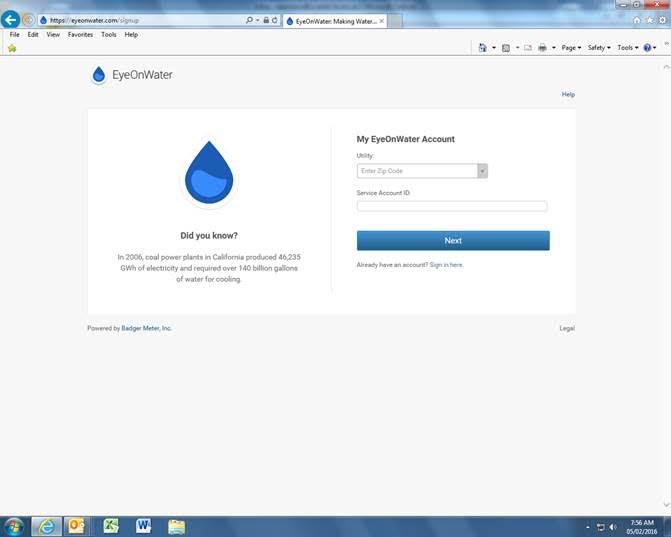This screenshot has height=537, width=671.
Task: Click the Sign in here link
Action: click(x=446, y=265)
